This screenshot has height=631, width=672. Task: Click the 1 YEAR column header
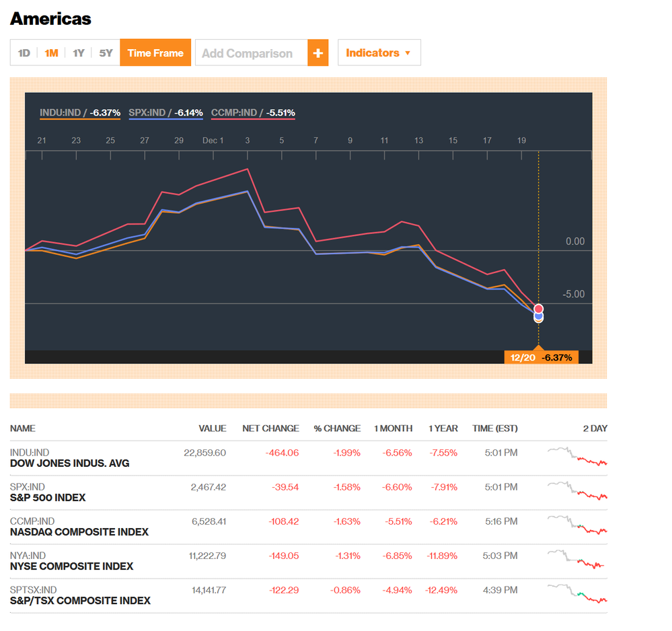[x=443, y=429]
